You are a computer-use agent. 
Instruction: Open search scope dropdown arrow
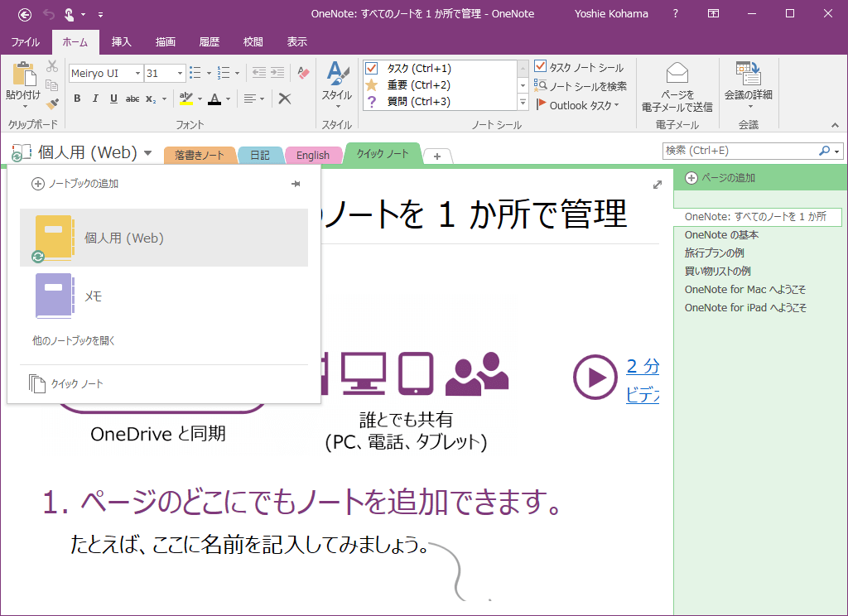(x=837, y=152)
